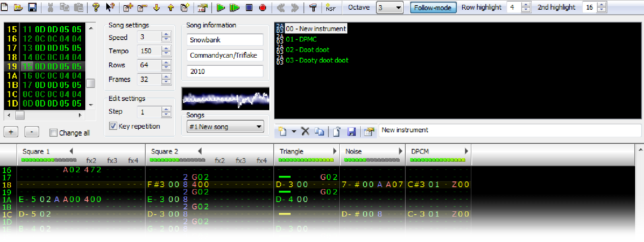Toggle Key repetition checkbox
Screen dimensions: 644x242
[x=113, y=126]
